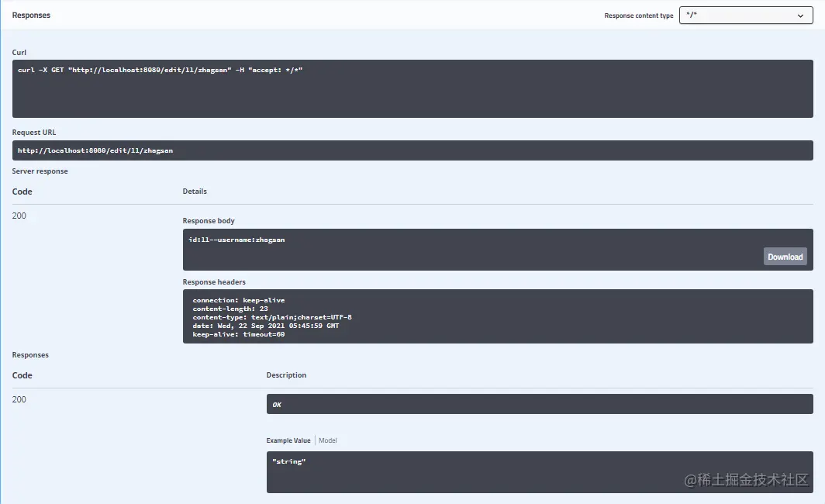The width and height of the screenshot is (825, 504).
Task: Switch to the Model tab
Action: [327, 440]
